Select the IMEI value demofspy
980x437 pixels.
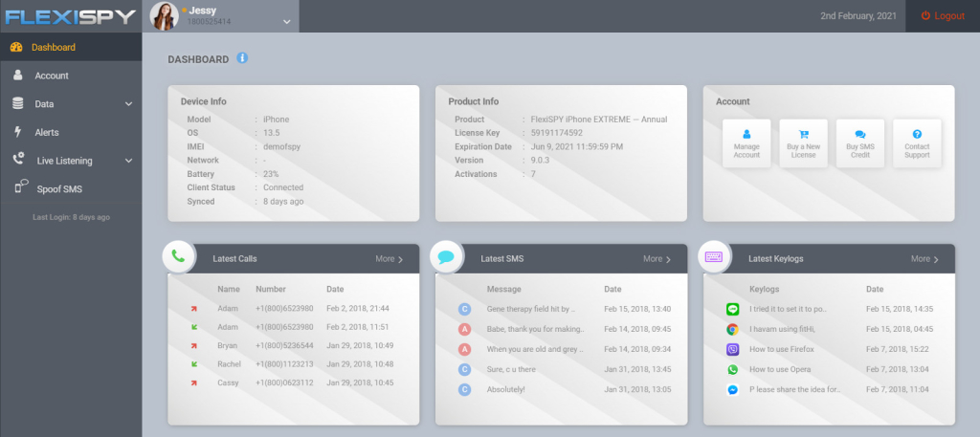pos(280,146)
